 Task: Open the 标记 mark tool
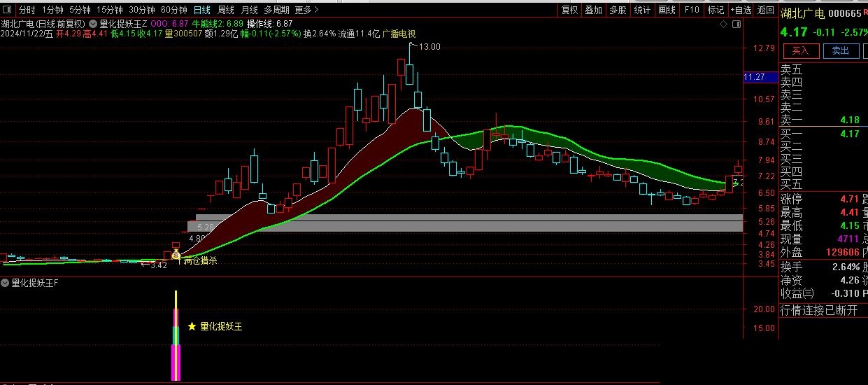(716, 10)
